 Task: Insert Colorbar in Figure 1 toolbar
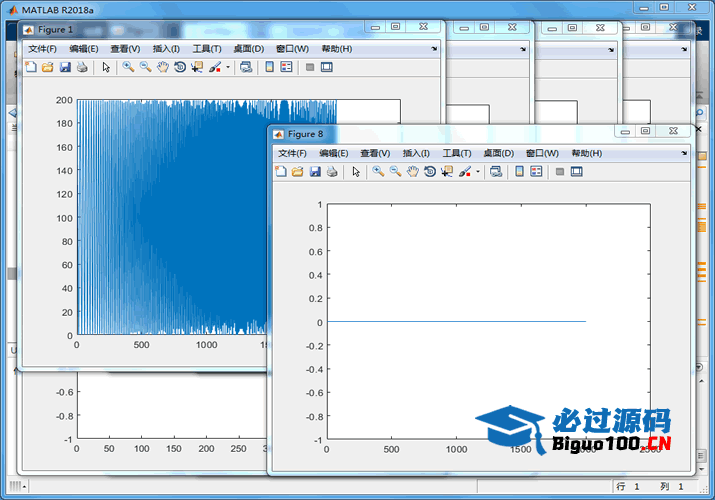point(269,67)
